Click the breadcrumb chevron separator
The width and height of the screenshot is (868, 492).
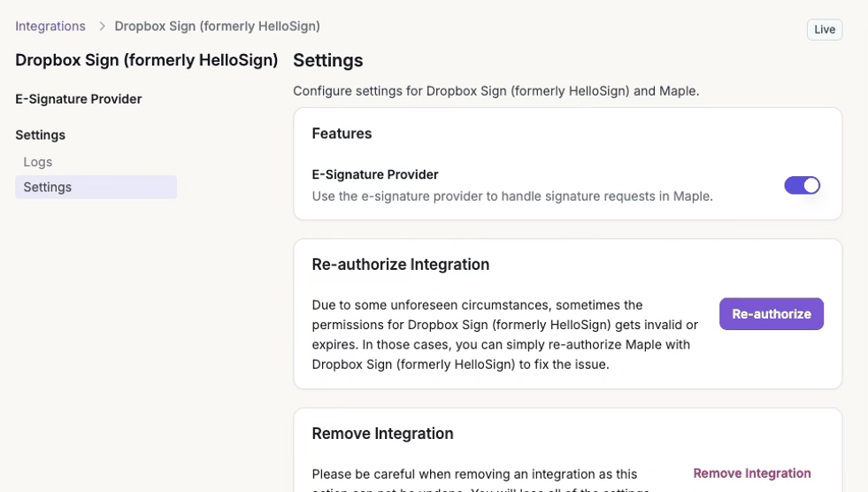click(102, 27)
